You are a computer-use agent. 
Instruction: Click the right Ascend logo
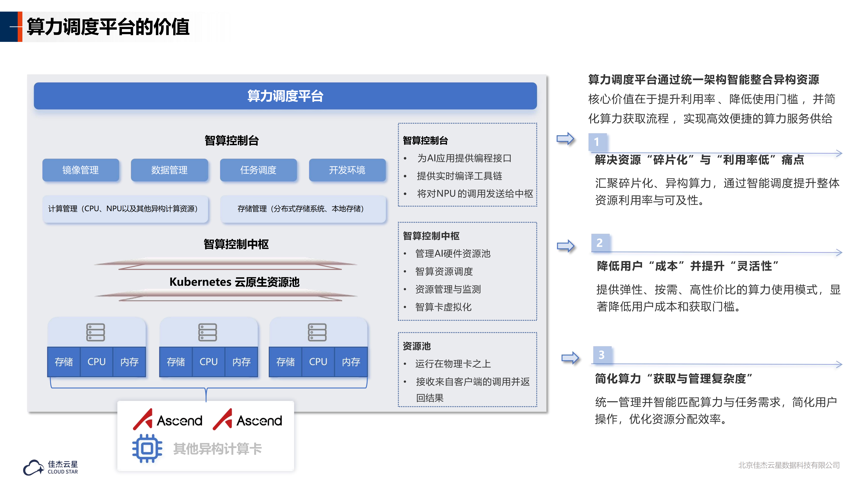pos(248,420)
